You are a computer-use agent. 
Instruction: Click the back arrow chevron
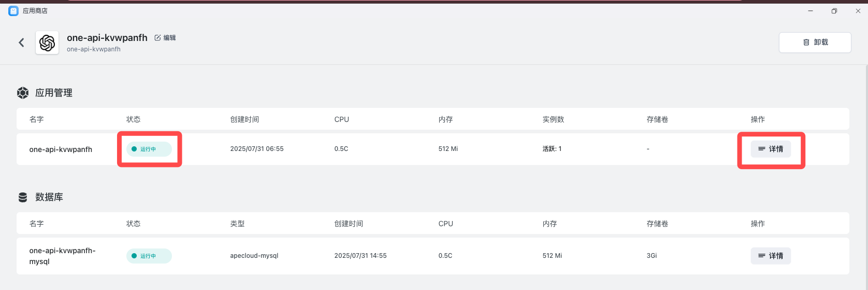(21, 43)
